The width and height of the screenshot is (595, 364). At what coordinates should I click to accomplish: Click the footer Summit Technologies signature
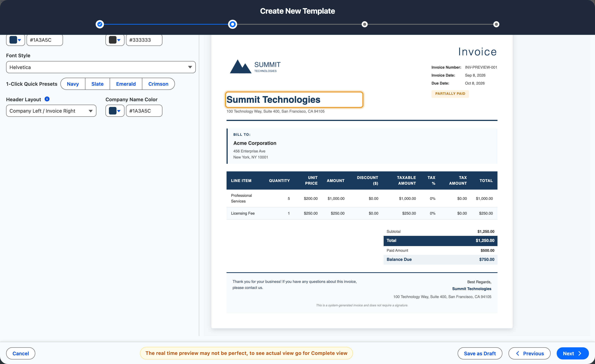[472, 289]
